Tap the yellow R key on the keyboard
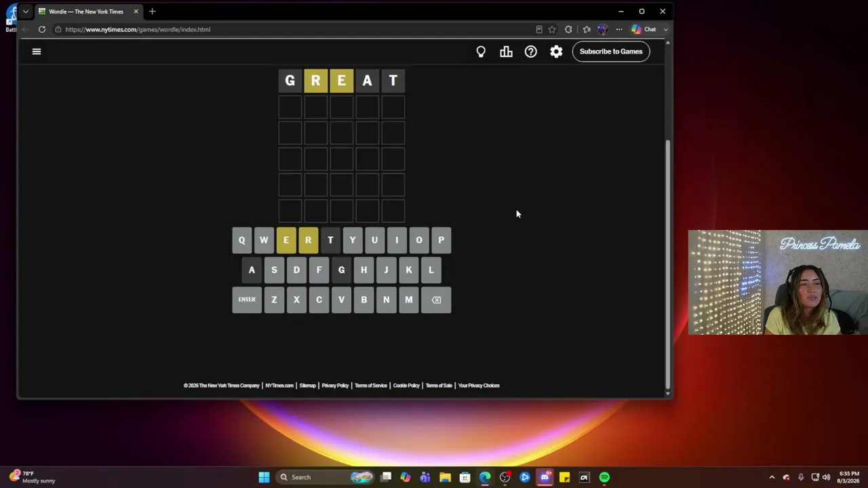The image size is (868, 488). tap(308, 240)
